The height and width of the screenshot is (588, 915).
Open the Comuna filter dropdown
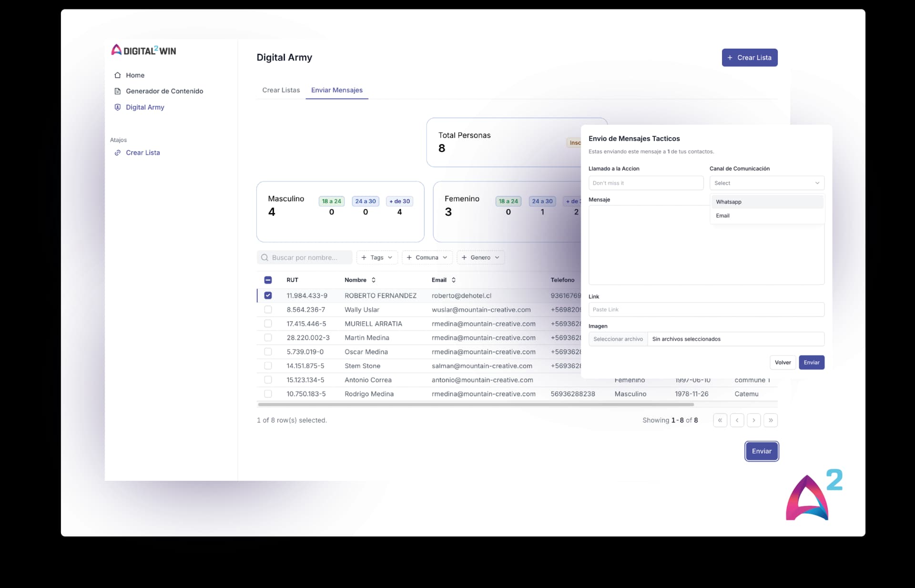427,258
